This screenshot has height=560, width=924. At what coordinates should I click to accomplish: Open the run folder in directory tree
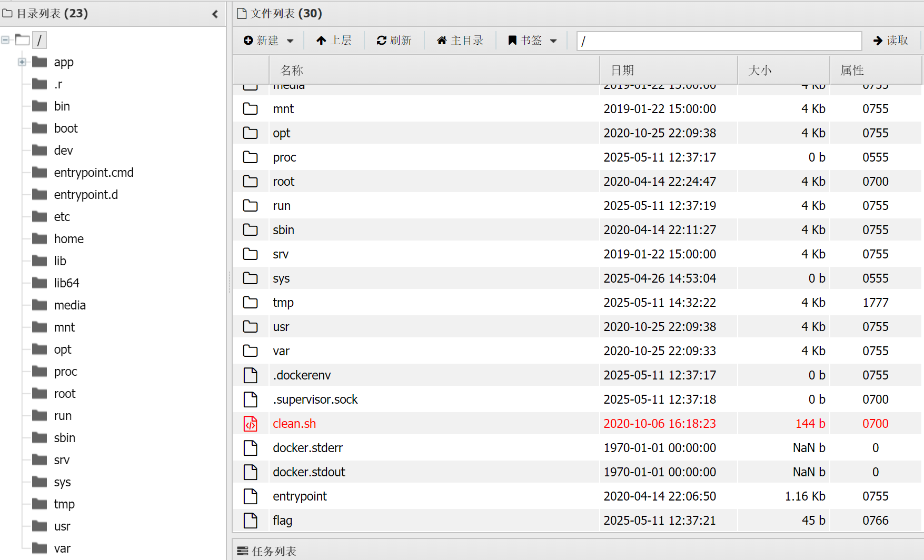tap(63, 416)
